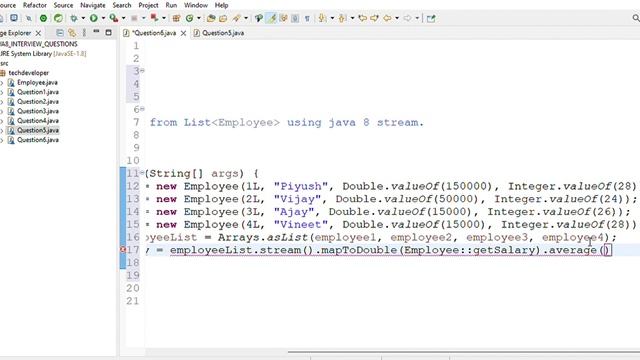Click the Next Annotation down arrow icon

click(322, 18)
